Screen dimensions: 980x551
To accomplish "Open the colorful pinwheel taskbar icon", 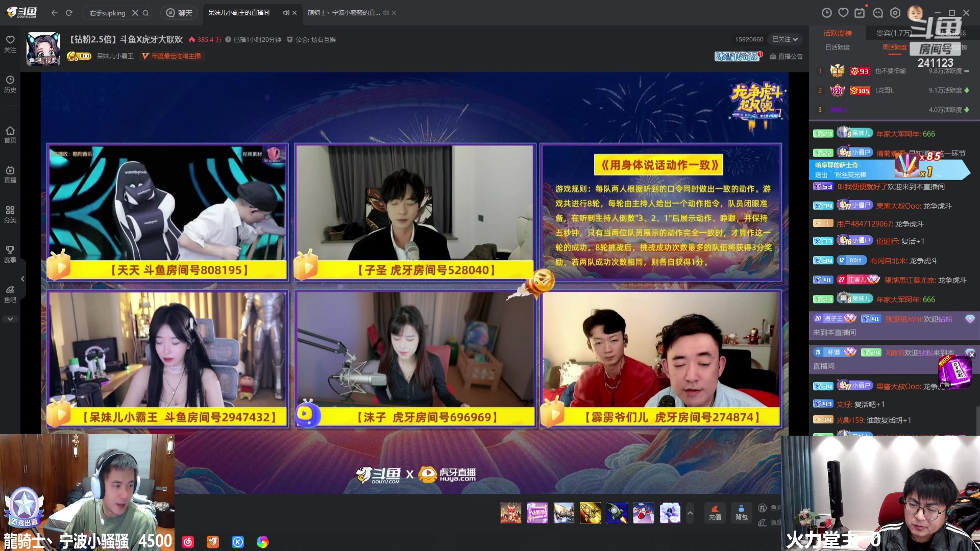I will pos(263,542).
